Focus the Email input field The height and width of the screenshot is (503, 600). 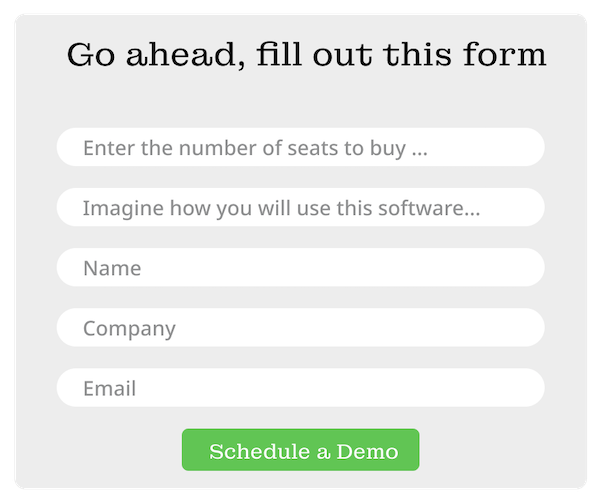coord(300,388)
